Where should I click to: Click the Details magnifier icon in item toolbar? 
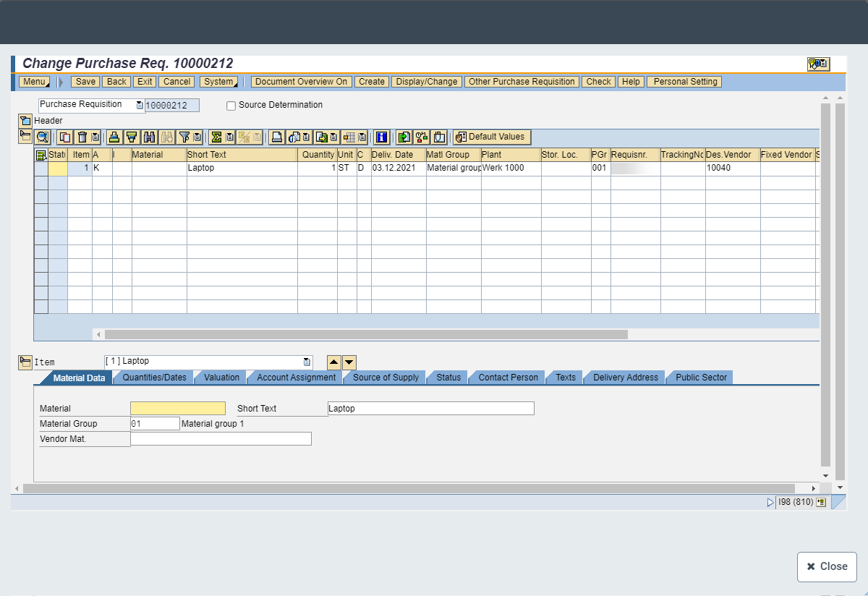click(42, 137)
